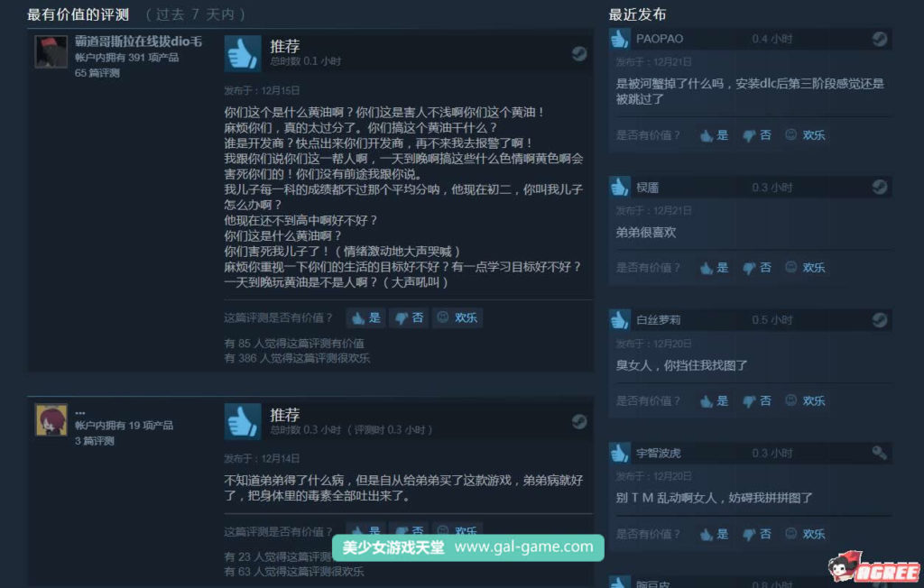Viewport: 924px width, 588px height.
Task: Click avatar of first reviewer
Action: coord(51,51)
